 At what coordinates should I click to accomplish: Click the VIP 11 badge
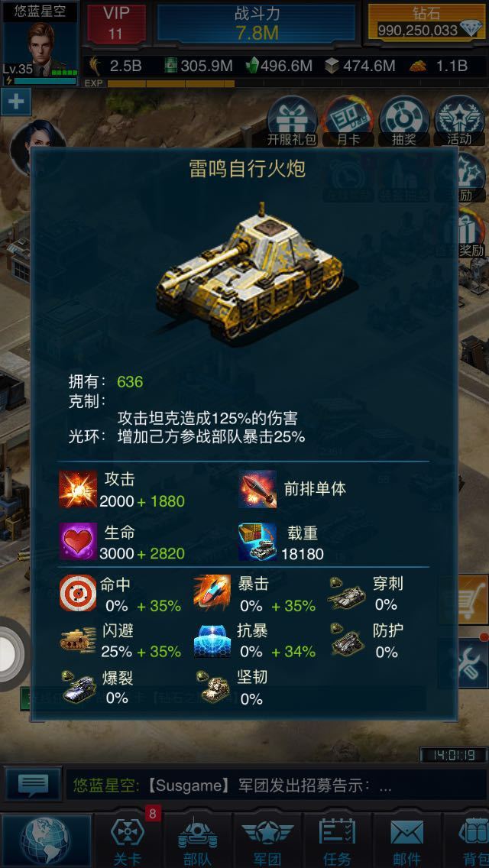point(117,23)
